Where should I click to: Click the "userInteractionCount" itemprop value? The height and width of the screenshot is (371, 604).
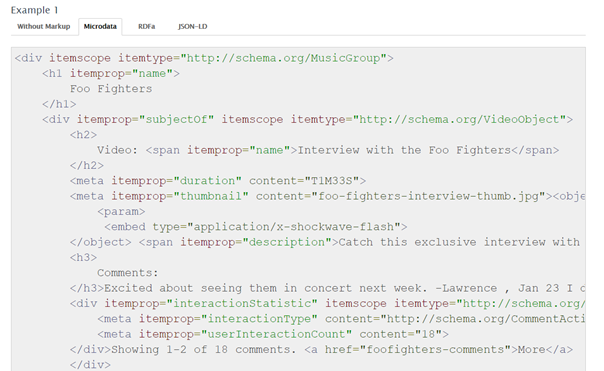277,334
